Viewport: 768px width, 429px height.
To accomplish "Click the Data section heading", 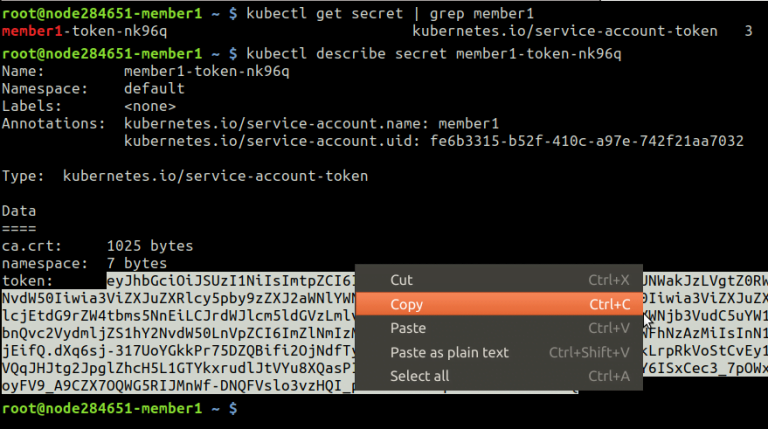I will point(19,211).
